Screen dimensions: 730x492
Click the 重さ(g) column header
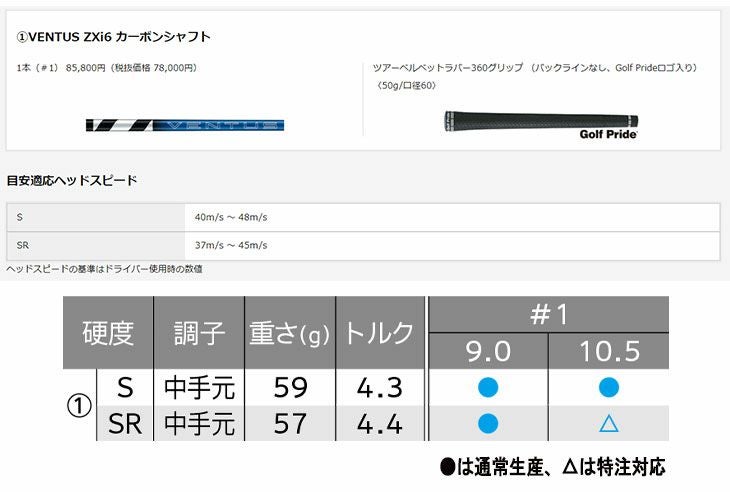289,333
